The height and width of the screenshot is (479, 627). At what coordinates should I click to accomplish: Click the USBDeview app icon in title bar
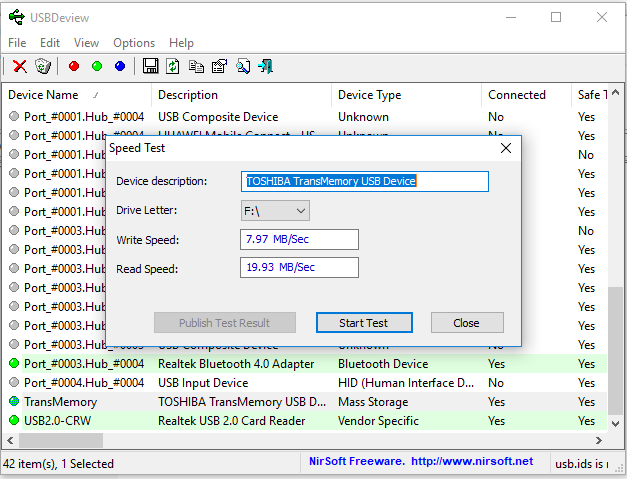(x=16, y=18)
